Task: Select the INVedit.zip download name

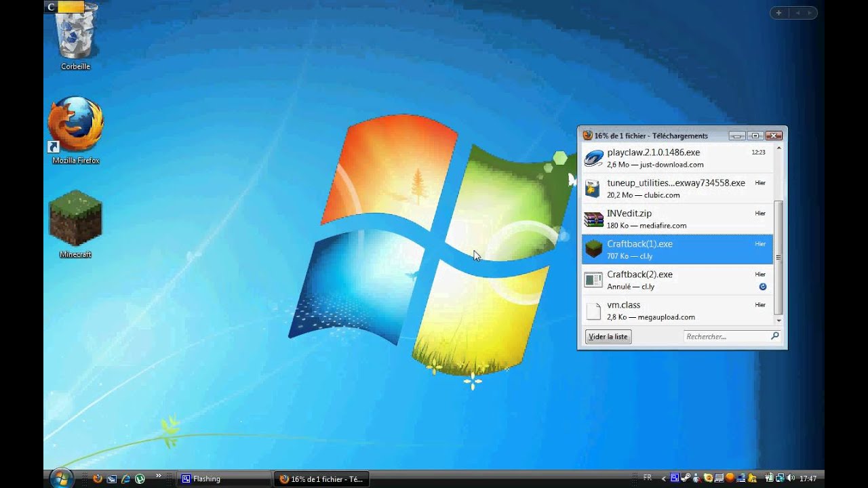Action: tap(629, 213)
